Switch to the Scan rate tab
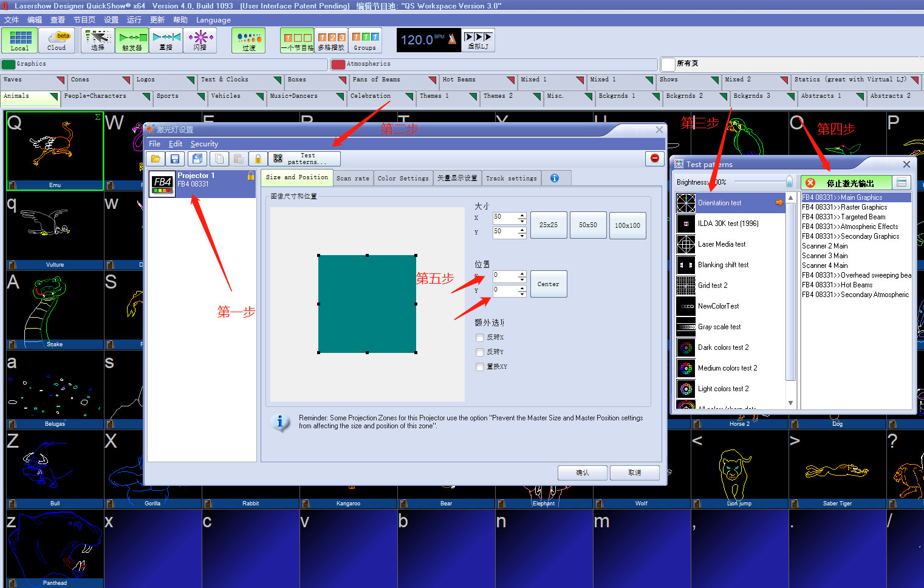Viewport: 924px width, 588px height. coord(353,178)
